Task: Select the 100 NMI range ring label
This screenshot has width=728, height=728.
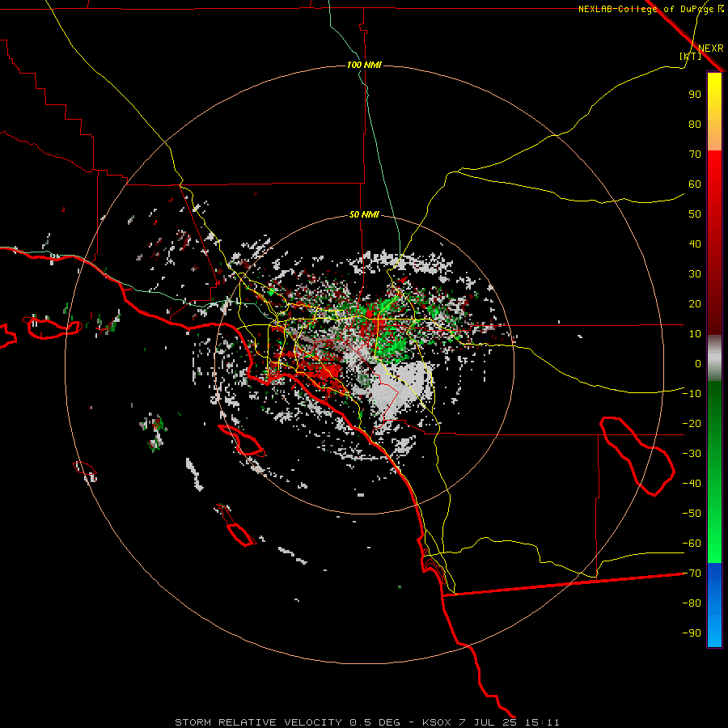Action: pos(364,65)
